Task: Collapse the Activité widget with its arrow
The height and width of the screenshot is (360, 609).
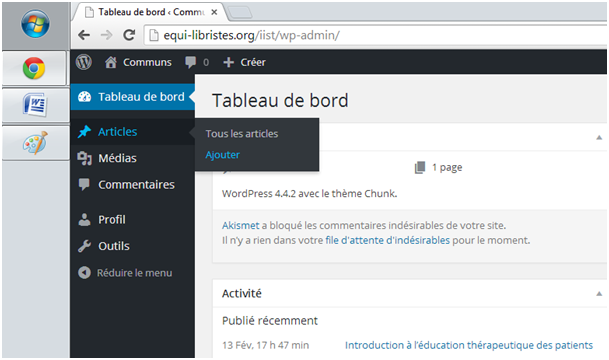Action: 599,294
